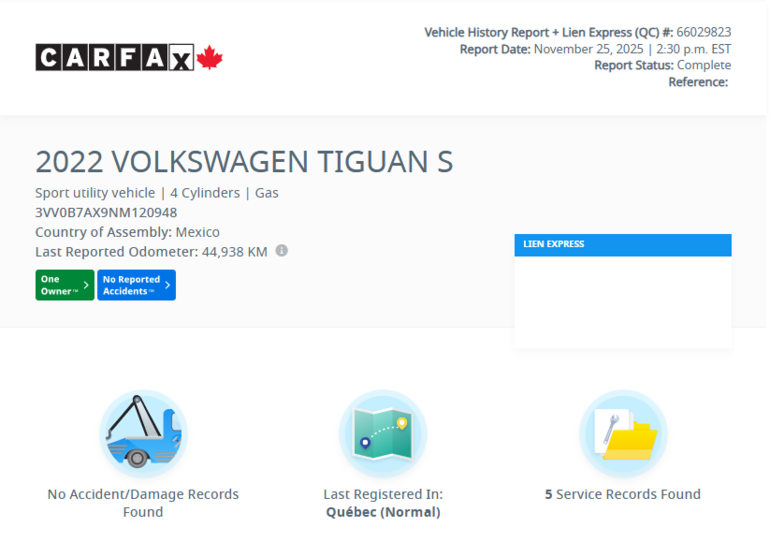Click the empty Lien Express panel body
770x542 pixels.
click(x=622, y=300)
